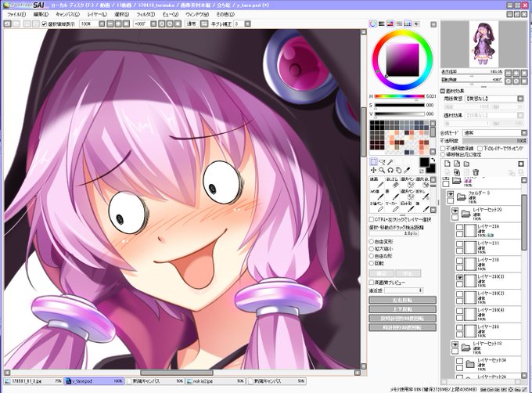Open the レイヤー menu

coord(97,14)
